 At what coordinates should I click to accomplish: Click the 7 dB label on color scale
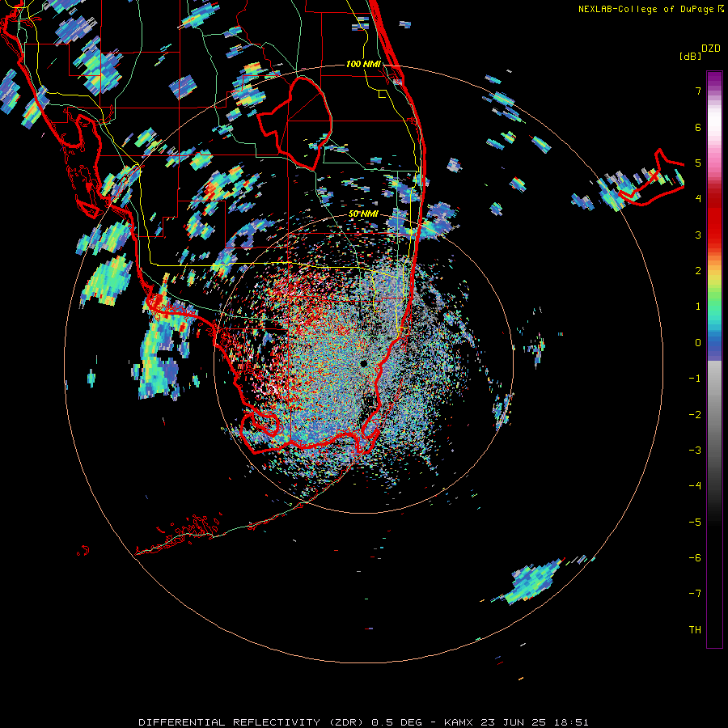coord(698,91)
